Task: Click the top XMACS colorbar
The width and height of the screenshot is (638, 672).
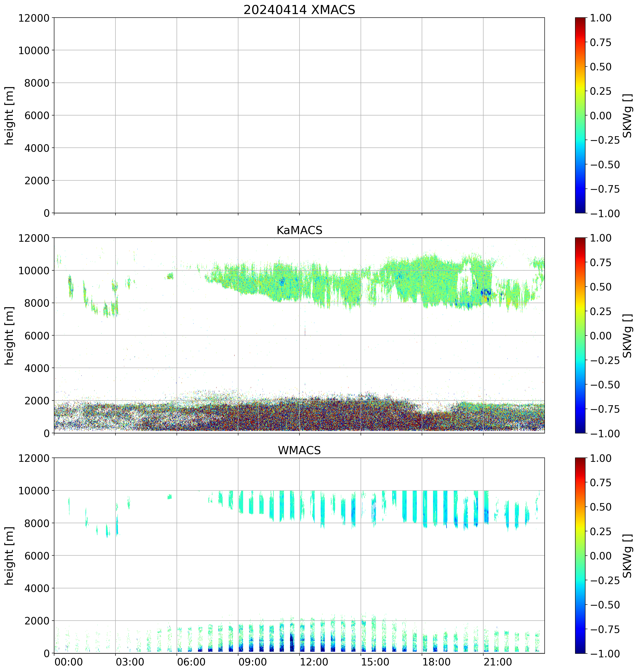Action: point(580,115)
